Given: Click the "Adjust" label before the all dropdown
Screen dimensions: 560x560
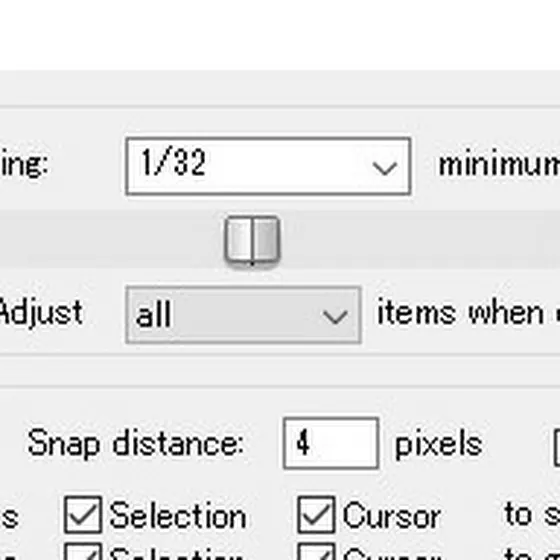Looking at the screenshot, I should (x=41, y=313).
